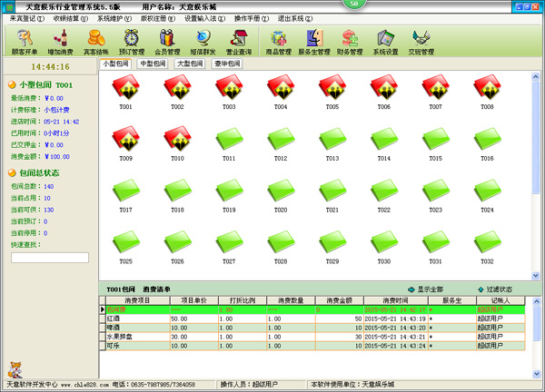Select occupied room T001
Screen dimensions: 545x392
click(x=125, y=91)
